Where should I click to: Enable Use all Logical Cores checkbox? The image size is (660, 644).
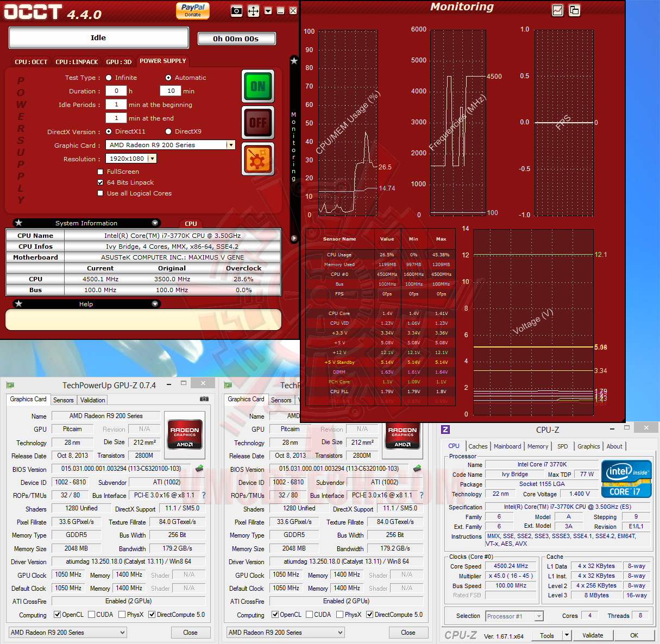pos(100,193)
